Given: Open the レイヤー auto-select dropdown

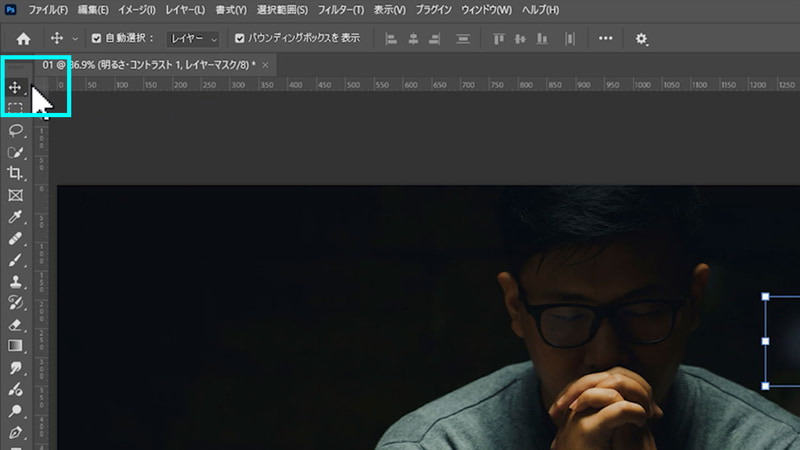Looking at the screenshot, I should (193, 39).
